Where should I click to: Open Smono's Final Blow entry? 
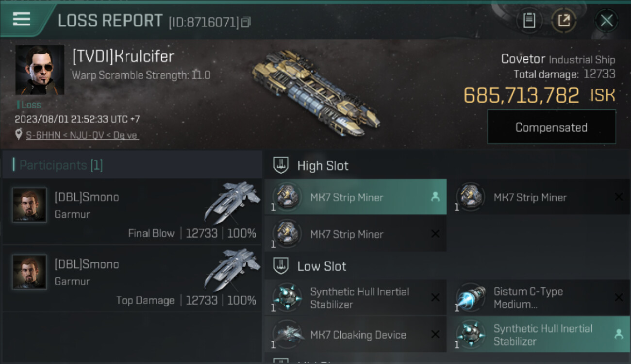pyautogui.click(x=132, y=211)
